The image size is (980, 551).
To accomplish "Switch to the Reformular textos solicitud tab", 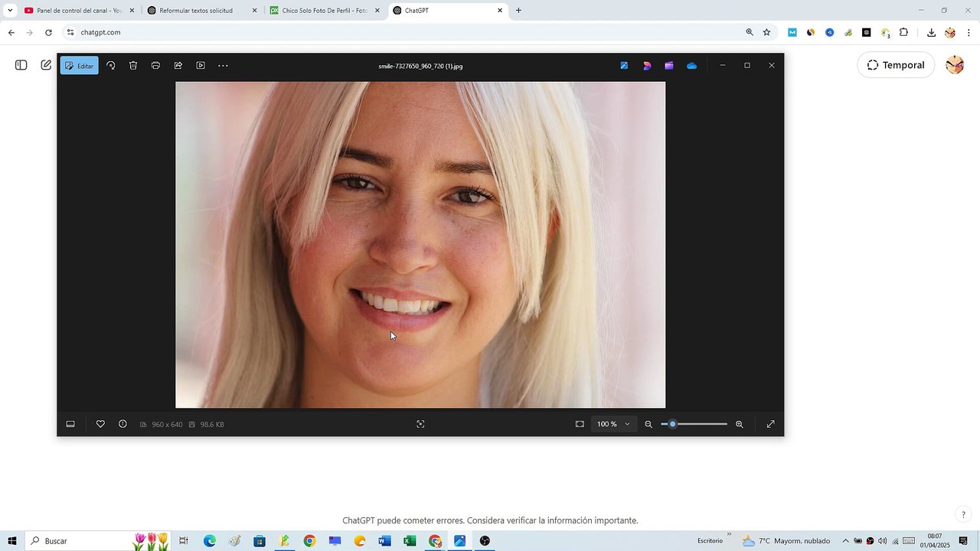I will [x=201, y=11].
